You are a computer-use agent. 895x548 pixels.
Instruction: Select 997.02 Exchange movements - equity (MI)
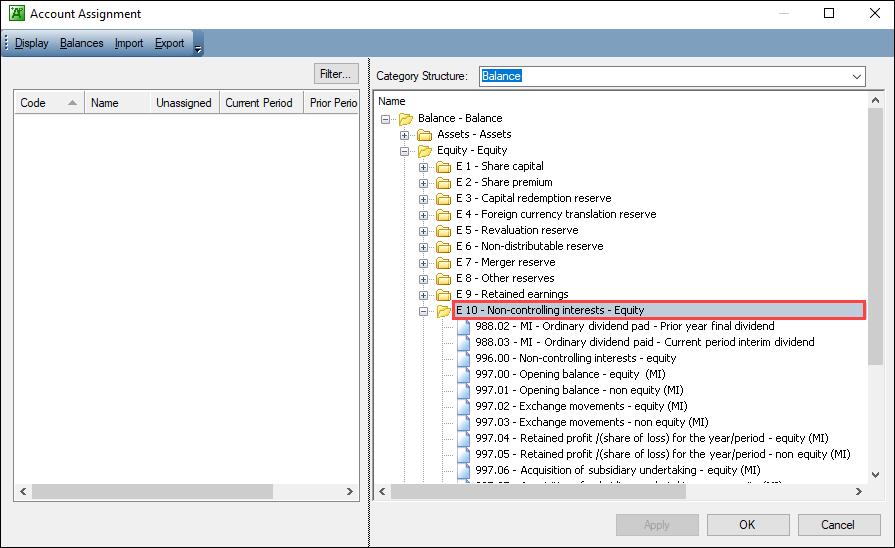point(581,406)
